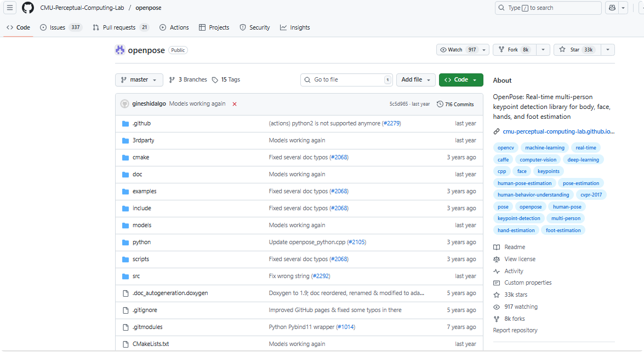
Task: Open the Activity link
Action: click(514, 271)
